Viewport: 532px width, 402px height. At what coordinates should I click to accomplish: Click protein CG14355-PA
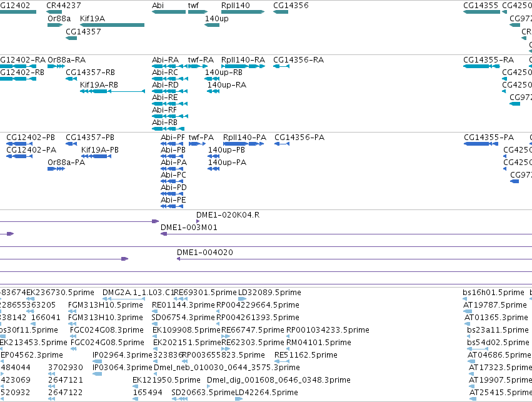pos(489,138)
